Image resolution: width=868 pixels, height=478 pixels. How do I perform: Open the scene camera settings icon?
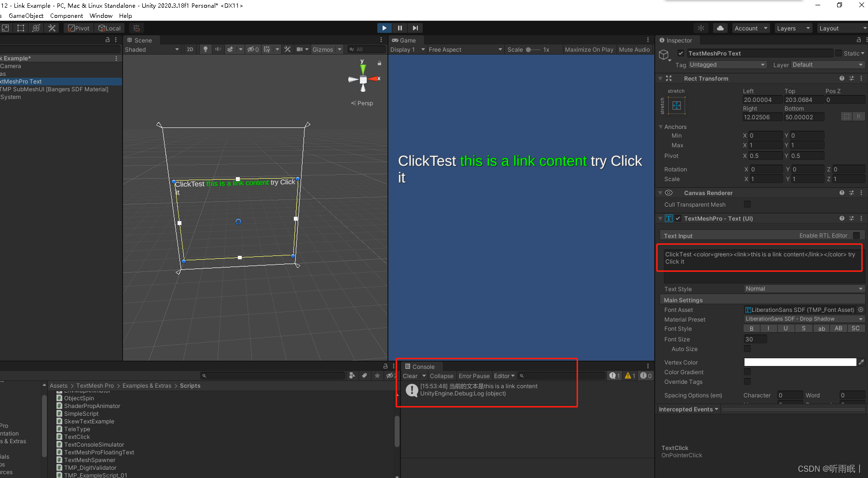pos(300,49)
